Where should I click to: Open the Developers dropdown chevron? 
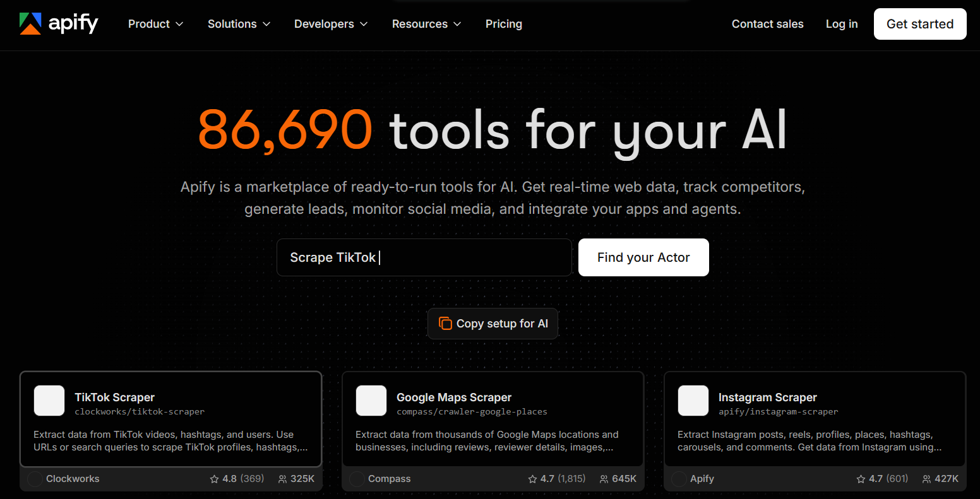[x=364, y=24]
